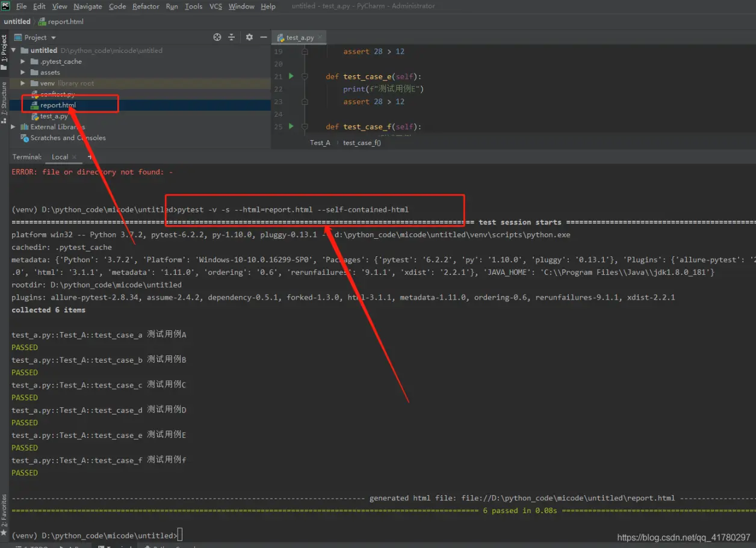The width and height of the screenshot is (756, 548).
Task: Expand External Libraries node
Action: 14,127
